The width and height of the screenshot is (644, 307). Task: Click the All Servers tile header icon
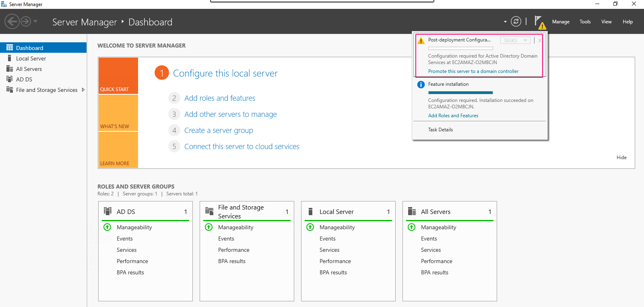tap(412, 211)
